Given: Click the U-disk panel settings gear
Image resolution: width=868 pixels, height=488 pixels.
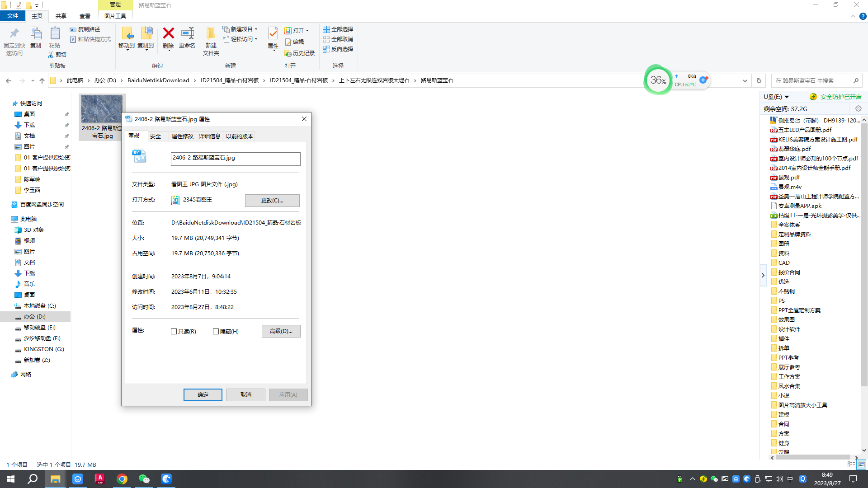Looking at the screenshot, I should point(859,109).
